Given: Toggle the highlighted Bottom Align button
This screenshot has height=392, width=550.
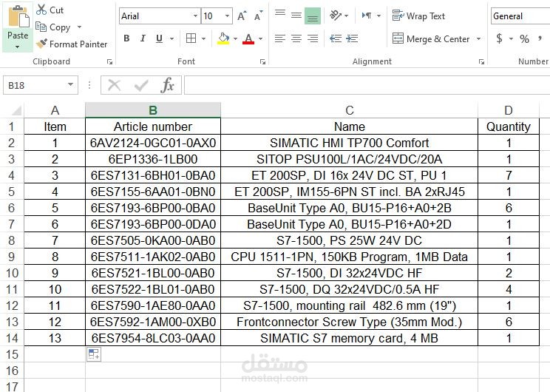Looking at the screenshot, I should [313, 16].
